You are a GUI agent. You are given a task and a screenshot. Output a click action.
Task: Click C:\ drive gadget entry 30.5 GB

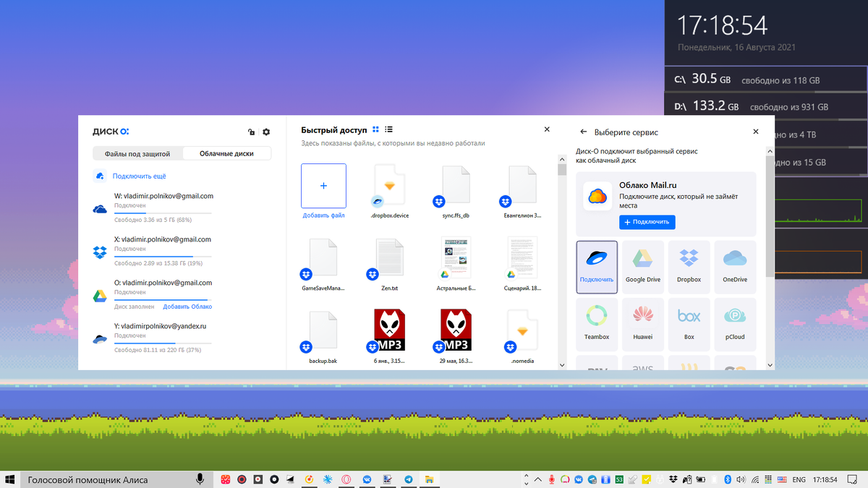coord(766,80)
